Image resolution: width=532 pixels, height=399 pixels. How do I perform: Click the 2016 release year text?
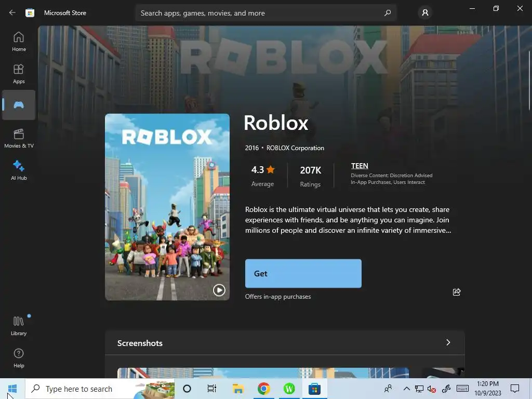(252, 148)
